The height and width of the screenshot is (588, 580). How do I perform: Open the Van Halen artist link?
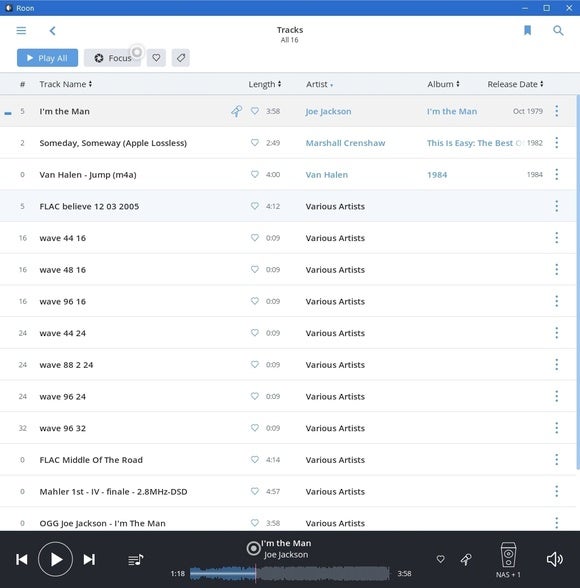tap(327, 175)
